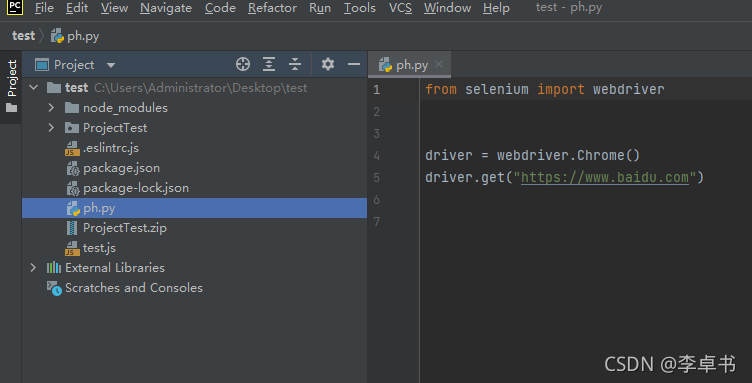The height and width of the screenshot is (383, 752).
Task: Close the ph.py editor tab
Action: point(439,64)
